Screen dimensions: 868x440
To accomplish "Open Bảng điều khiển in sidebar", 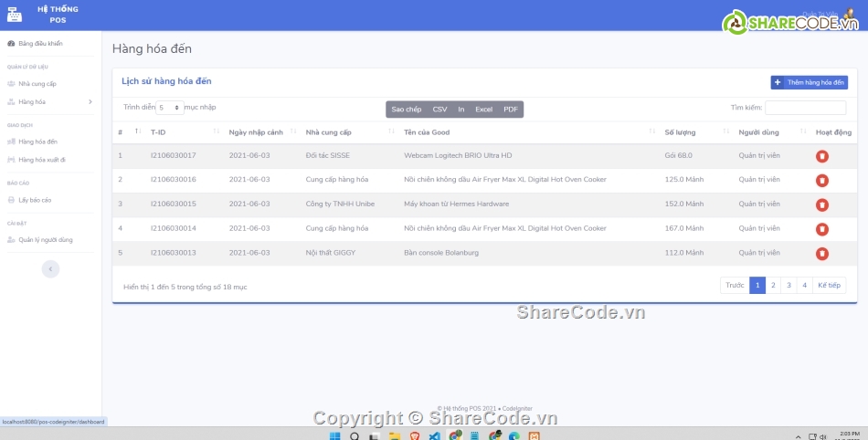I will [40, 43].
